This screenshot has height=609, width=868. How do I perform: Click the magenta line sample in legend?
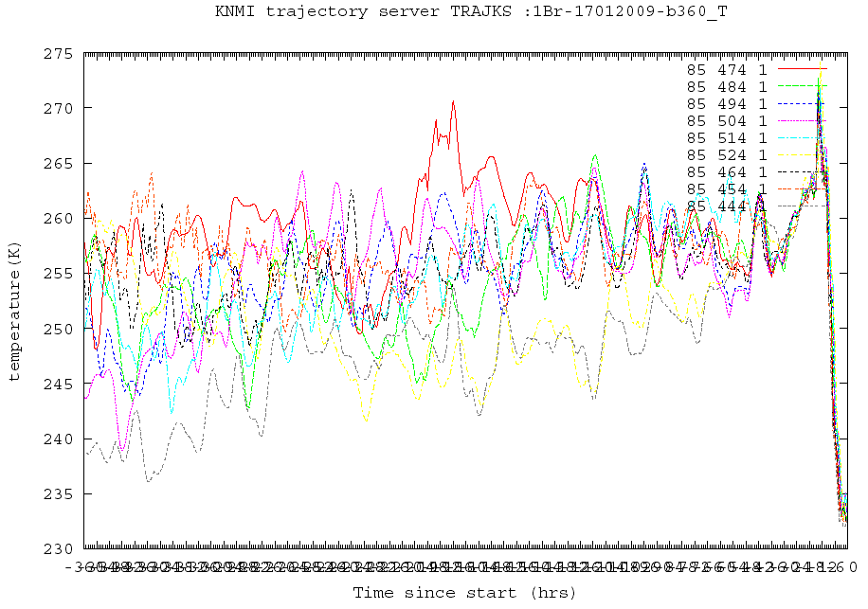point(803,120)
